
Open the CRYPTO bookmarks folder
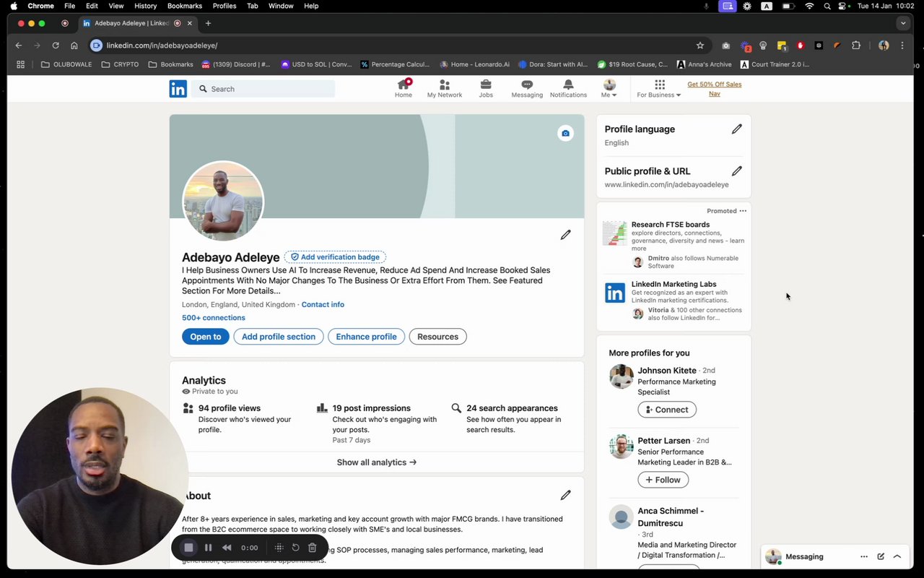point(120,64)
